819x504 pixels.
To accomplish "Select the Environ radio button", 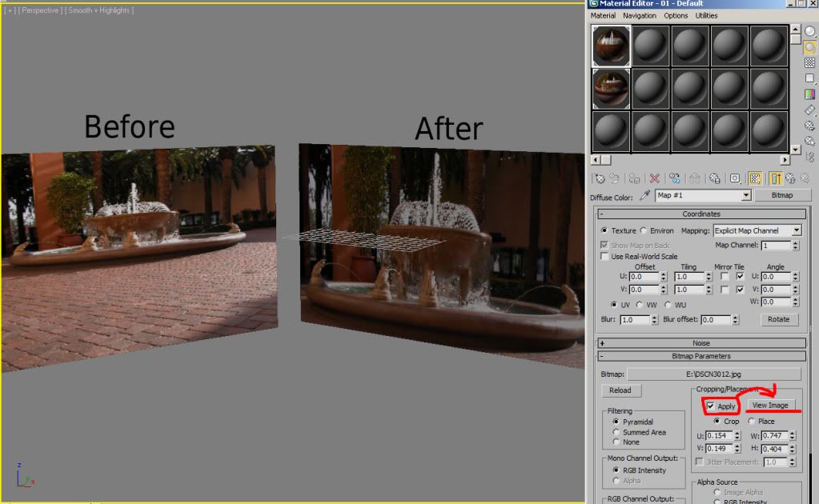I will coord(643,230).
